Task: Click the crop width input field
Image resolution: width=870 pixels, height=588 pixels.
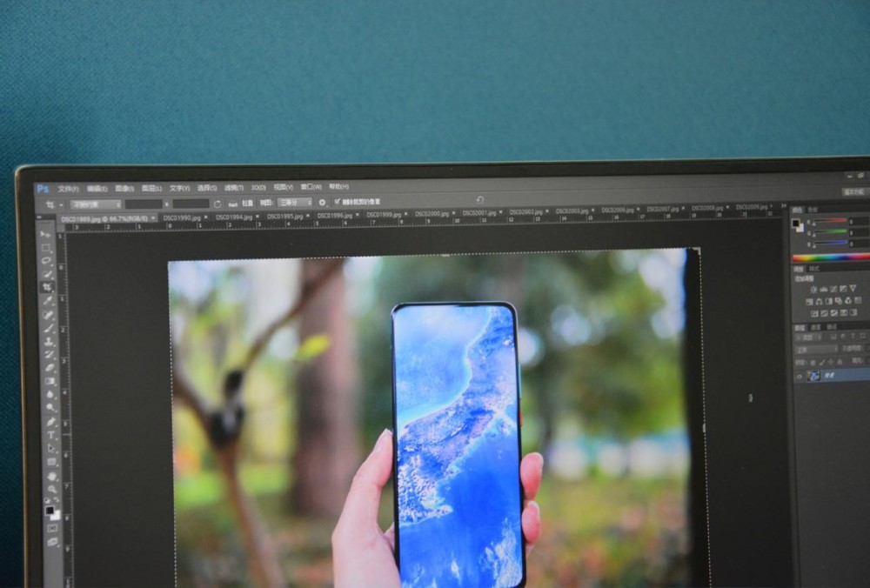Action: click(x=144, y=204)
